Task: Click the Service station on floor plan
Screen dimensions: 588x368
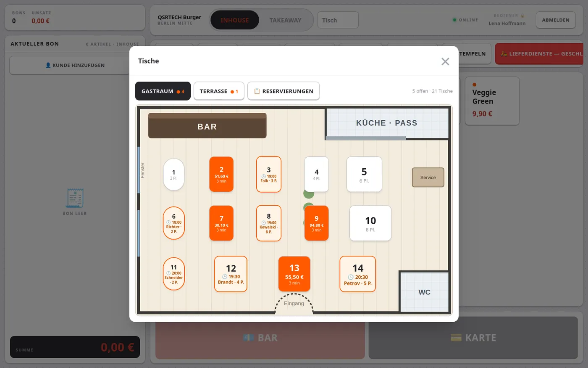Action: (x=428, y=177)
